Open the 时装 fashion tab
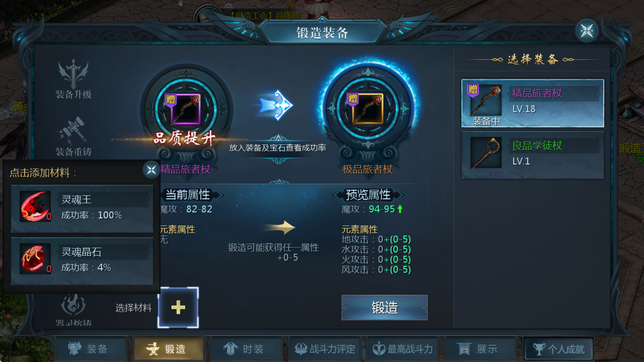The height and width of the screenshot is (362, 644). pyautogui.click(x=246, y=349)
